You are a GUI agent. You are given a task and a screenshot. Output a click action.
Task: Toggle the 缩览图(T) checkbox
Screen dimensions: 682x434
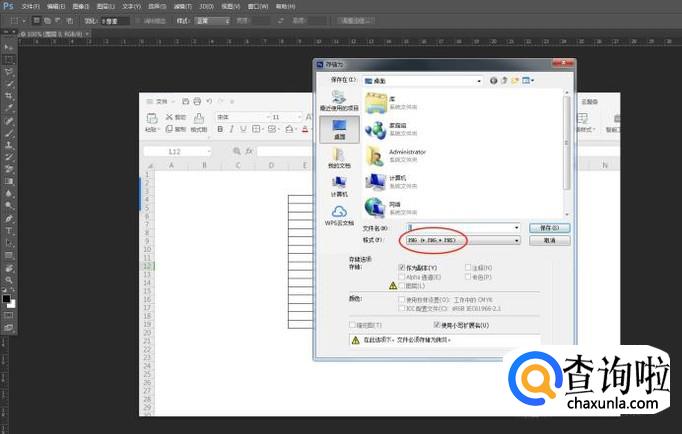pos(352,325)
